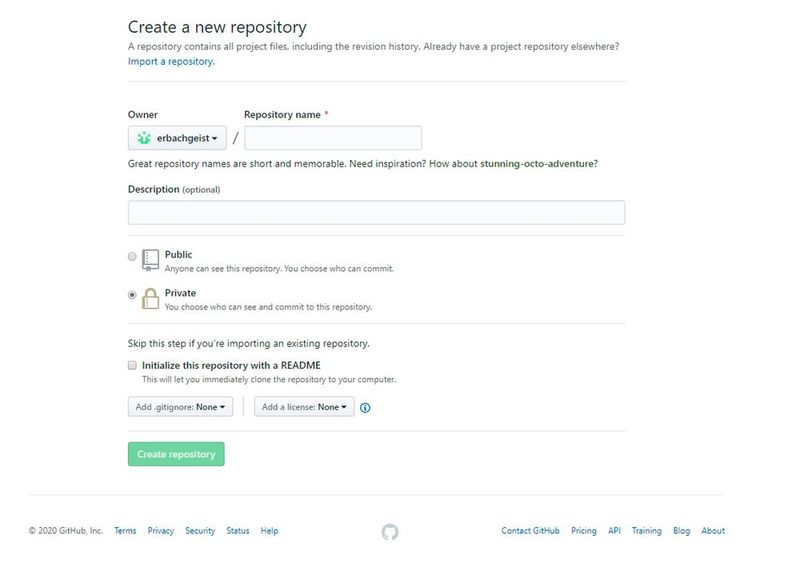800x567 pixels.
Task: Select the Private radio button
Action: 132,294
